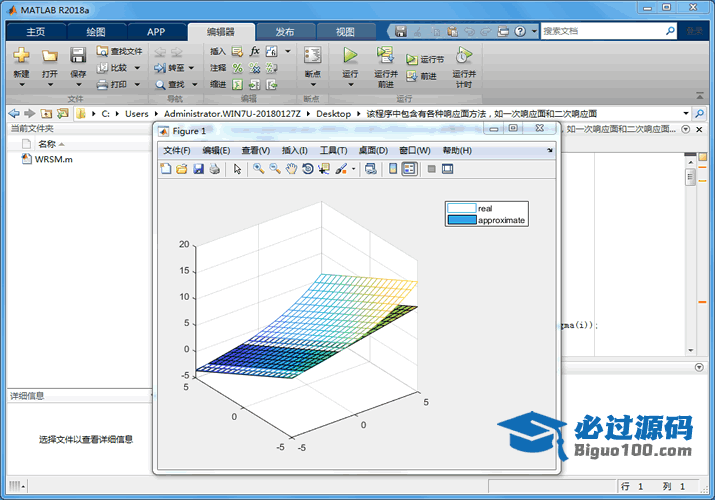
Task: Switch to the 发布 (Publish) tab
Action: [285, 32]
